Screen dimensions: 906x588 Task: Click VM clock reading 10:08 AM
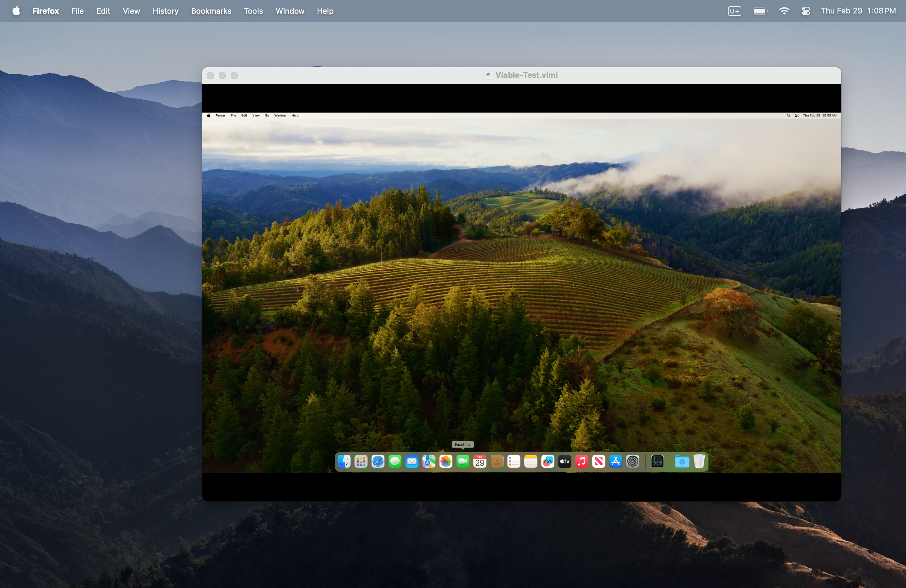820,116
